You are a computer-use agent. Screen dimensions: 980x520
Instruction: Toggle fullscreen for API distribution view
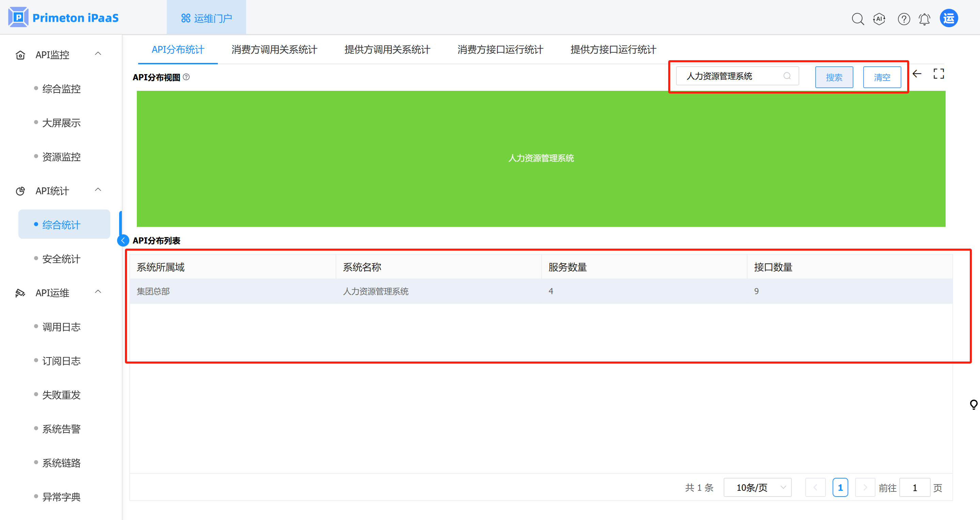(938, 74)
